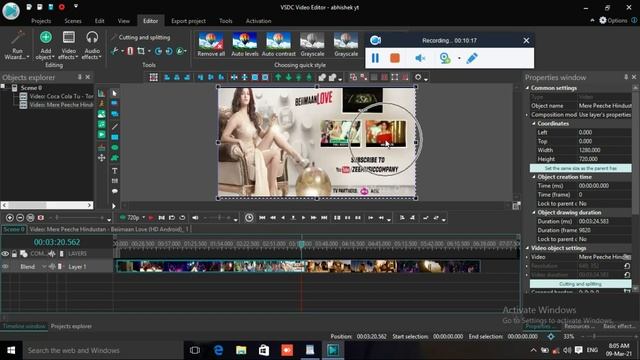640x360 pixels.
Task: Toggle timeline volume speaker icon
Action: click(196, 218)
